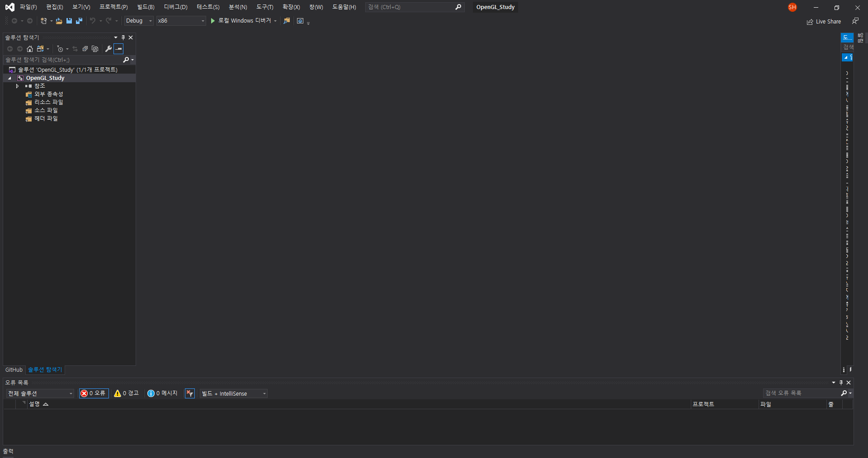The height and width of the screenshot is (458, 868).
Task: Click the home-screen icon in main toolbar
Action: point(300,21)
